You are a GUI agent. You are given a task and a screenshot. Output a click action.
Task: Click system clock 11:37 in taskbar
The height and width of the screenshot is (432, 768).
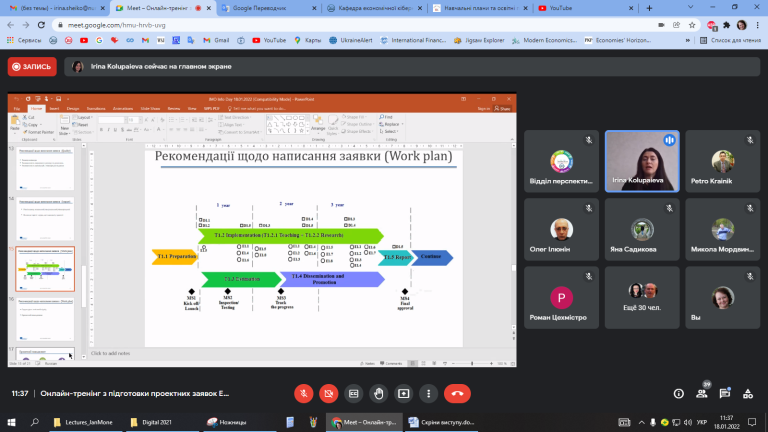727,422
